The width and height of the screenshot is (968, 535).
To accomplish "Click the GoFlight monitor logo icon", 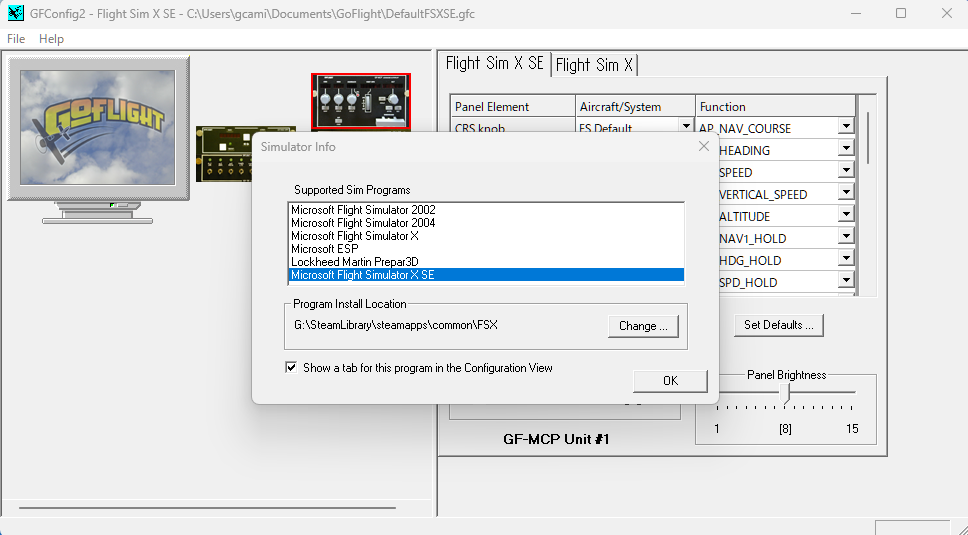I will click(x=98, y=128).
